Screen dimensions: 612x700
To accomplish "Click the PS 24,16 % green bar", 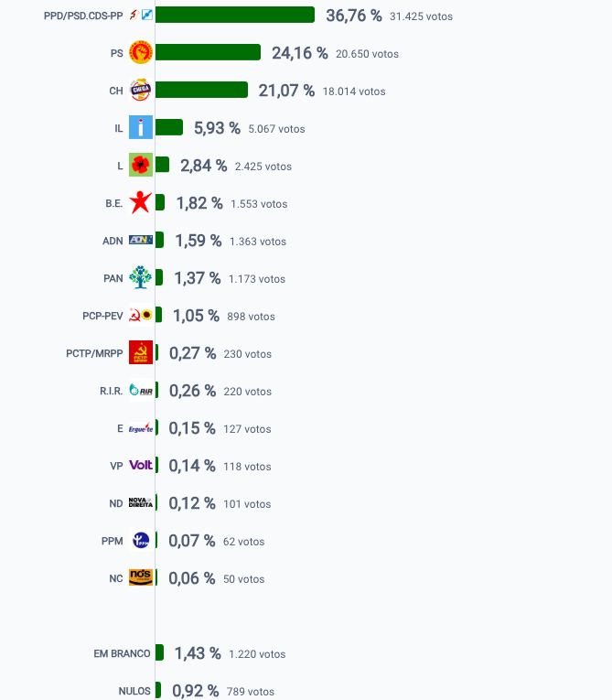I will [x=208, y=52].
